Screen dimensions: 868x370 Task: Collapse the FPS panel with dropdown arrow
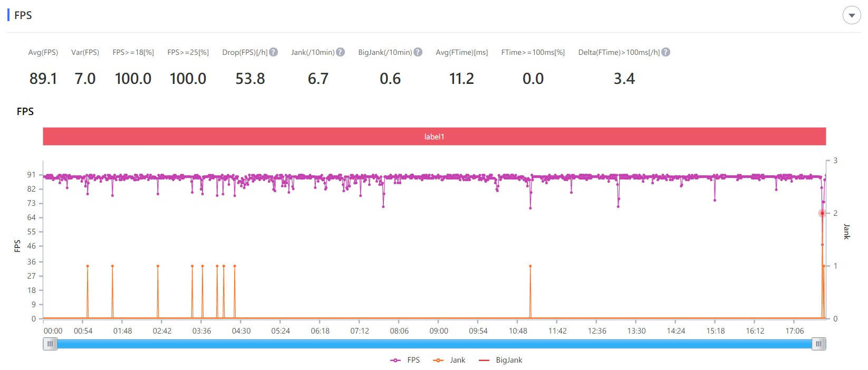[x=851, y=15]
